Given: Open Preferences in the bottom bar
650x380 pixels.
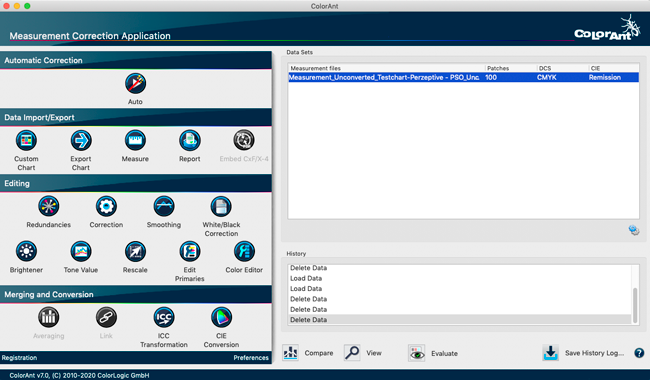Looking at the screenshot, I should click(251, 358).
